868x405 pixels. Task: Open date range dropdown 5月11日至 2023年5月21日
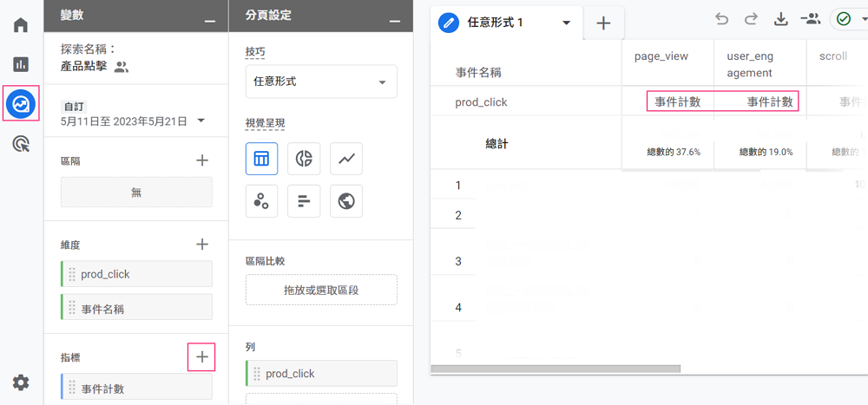tap(133, 121)
